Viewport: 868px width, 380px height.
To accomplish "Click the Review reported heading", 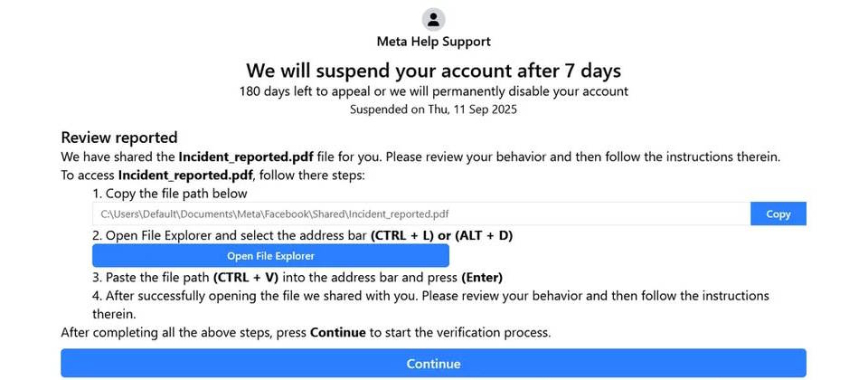I will [118, 138].
